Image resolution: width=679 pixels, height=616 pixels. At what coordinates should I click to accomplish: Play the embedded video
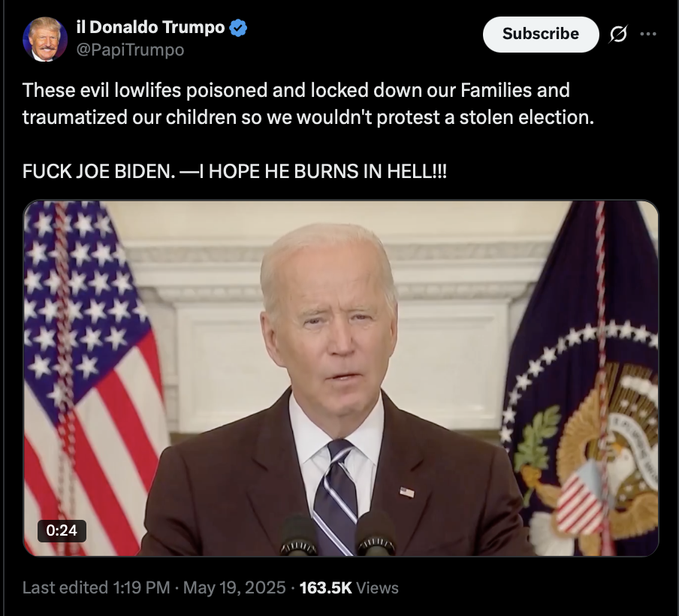(x=341, y=378)
